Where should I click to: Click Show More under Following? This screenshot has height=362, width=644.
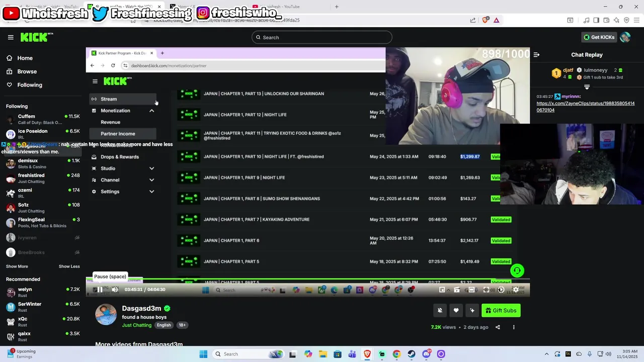(x=17, y=266)
